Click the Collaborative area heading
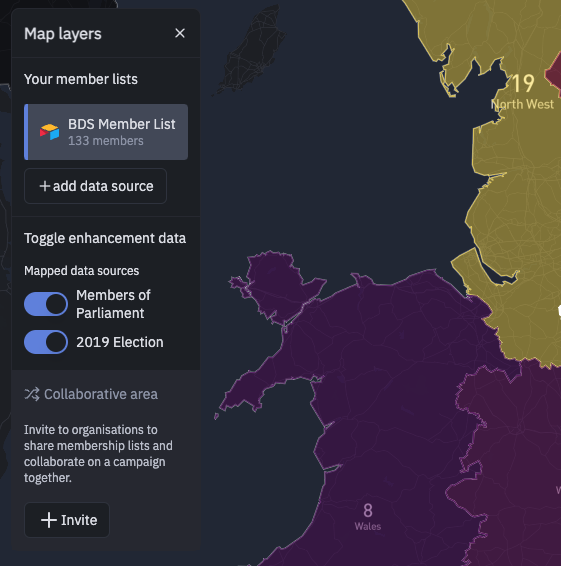 [101, 394]
